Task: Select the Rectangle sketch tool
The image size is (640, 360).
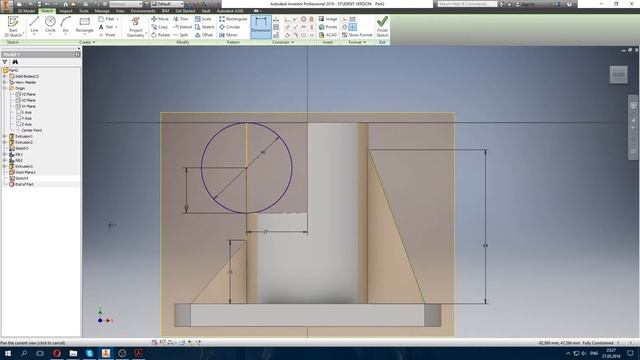Action: tap(84, 24)
